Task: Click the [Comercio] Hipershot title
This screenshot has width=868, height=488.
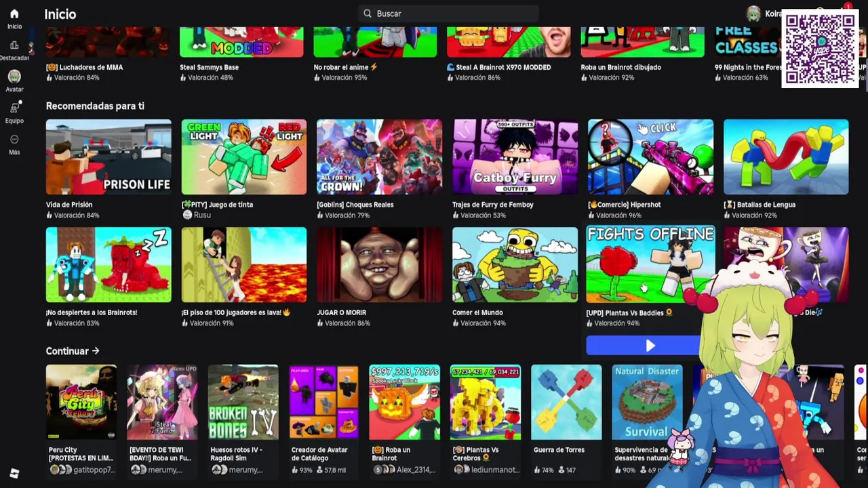Action: pos(625,205)
